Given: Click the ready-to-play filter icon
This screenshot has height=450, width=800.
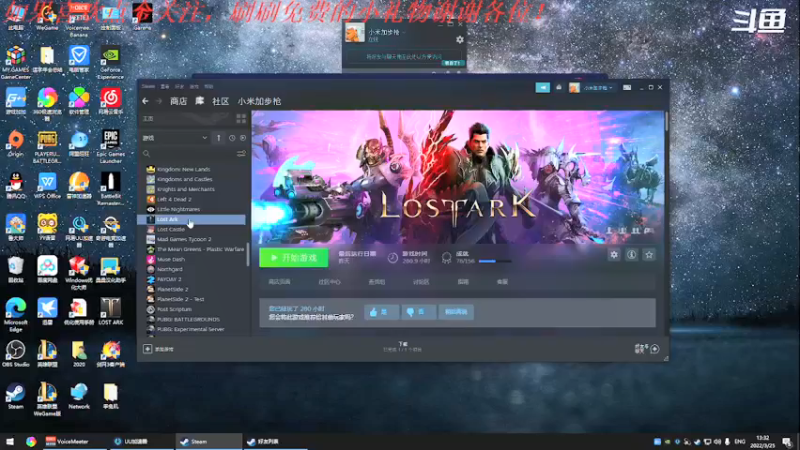Looking at the screenshot, I should (243, 138).
